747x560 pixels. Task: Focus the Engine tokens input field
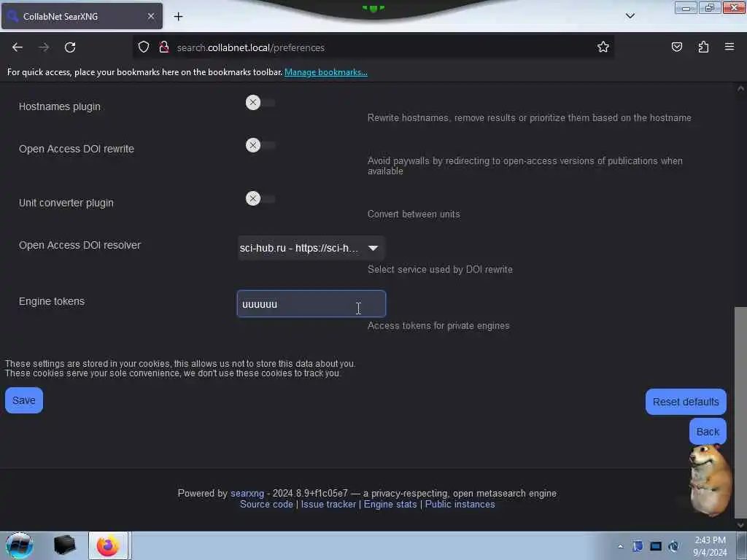pos(311,304)
